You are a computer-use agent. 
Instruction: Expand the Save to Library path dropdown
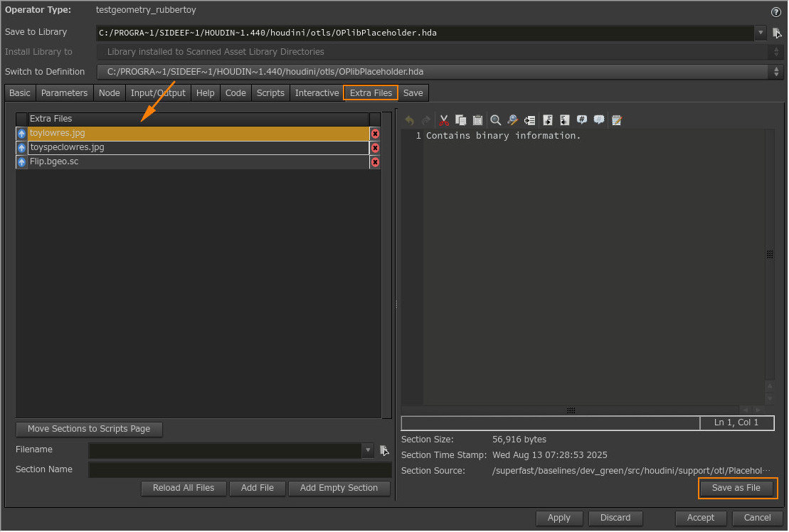tap(761, 33)
